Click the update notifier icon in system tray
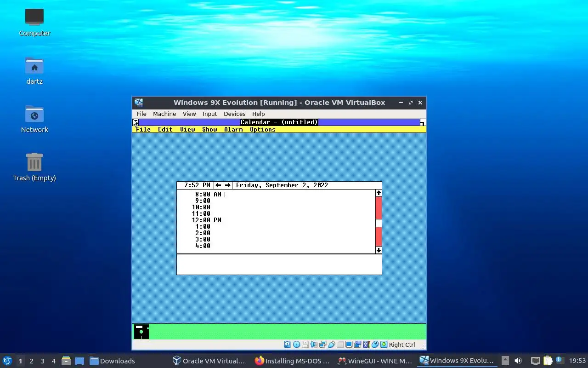The image size is (588, 368). (560, 360)
